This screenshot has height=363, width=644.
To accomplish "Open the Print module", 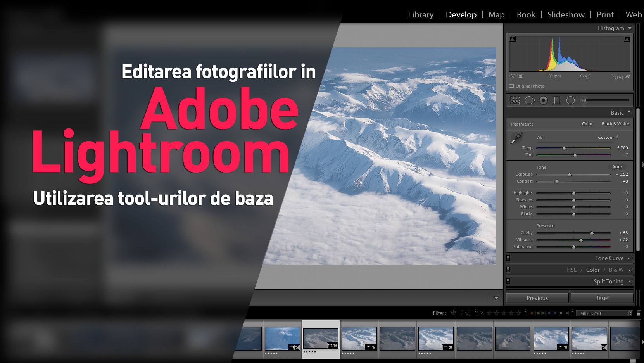I will pyautogui.click(x=605, y=15).
